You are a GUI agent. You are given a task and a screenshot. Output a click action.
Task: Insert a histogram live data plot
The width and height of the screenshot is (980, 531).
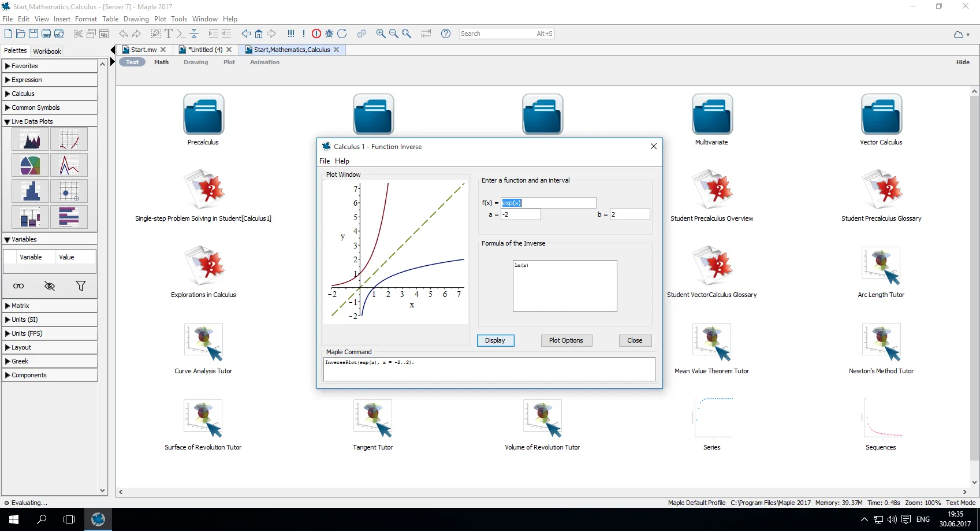[x=30, y=191]
